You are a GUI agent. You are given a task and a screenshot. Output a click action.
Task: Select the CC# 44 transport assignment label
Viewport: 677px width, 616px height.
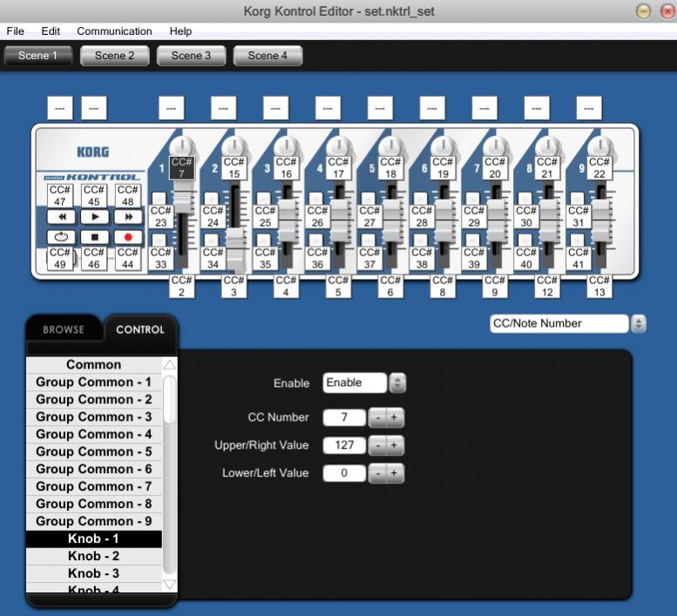128,258
